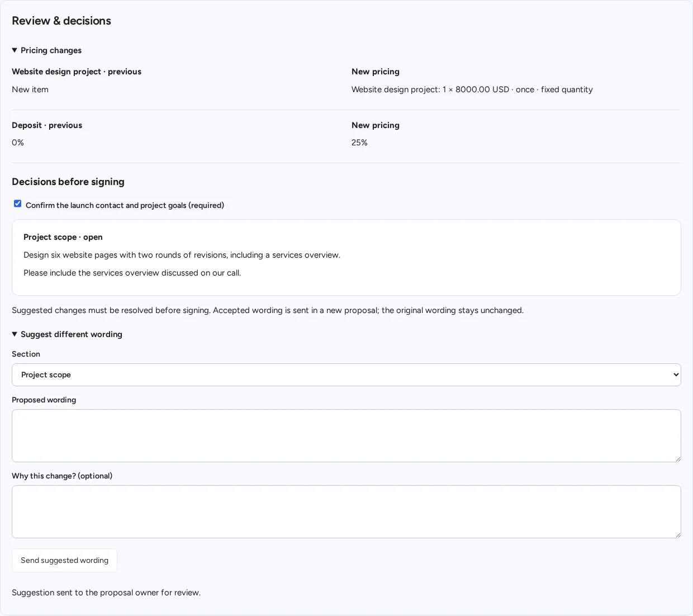Select New pricing label above Website design project
Image resolution: width=693 pixels, height=616 pixels.
(x=376, y=72)
